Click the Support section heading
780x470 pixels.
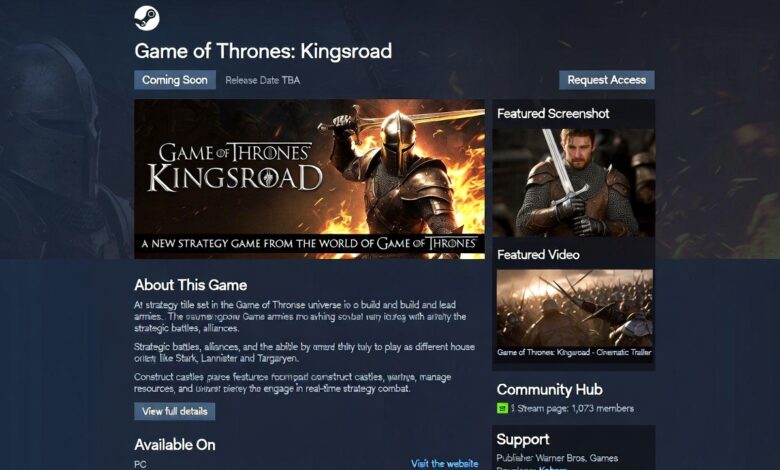[523, 440]
